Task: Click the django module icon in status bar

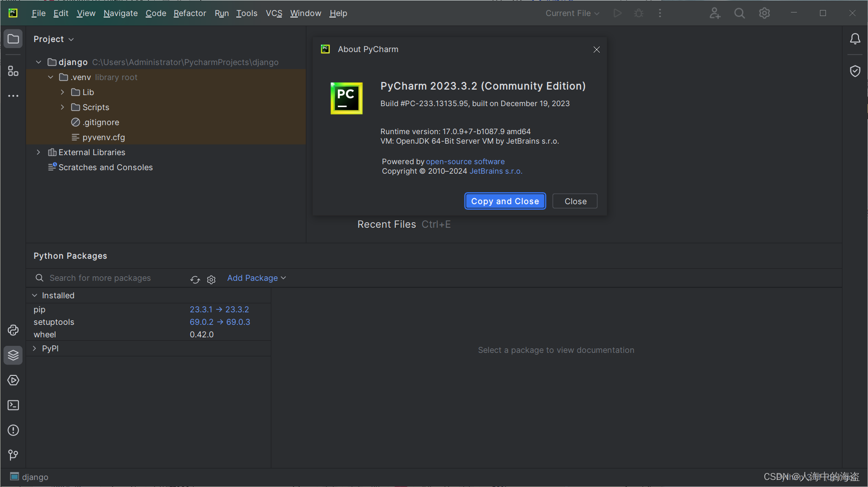Action: (15, 476)
